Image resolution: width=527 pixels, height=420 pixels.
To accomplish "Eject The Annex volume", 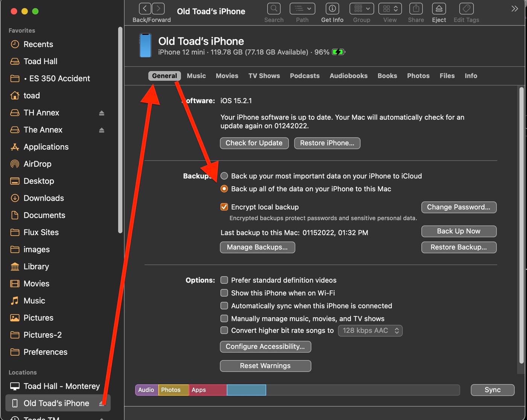I will [x=102, y=130].
